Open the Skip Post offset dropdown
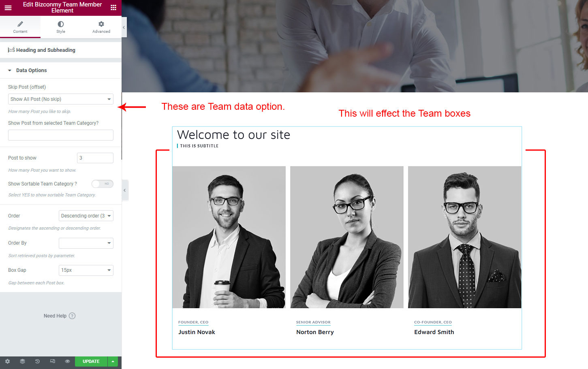 click(61, 99)
